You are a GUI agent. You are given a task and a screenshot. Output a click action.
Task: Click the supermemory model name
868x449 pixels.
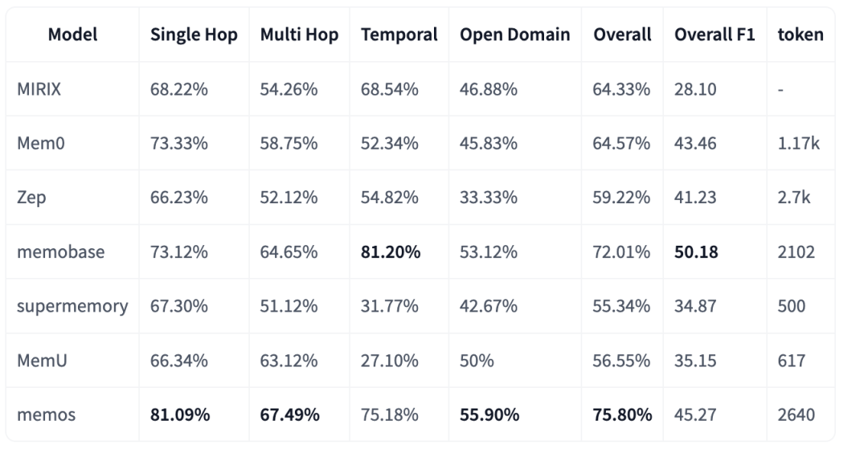click(x=72, y=307)
